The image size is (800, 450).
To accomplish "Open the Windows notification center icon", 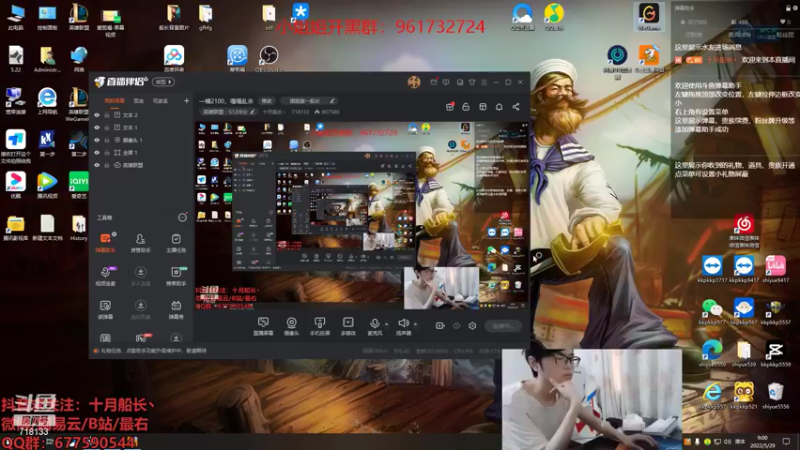I will (786, 441).
